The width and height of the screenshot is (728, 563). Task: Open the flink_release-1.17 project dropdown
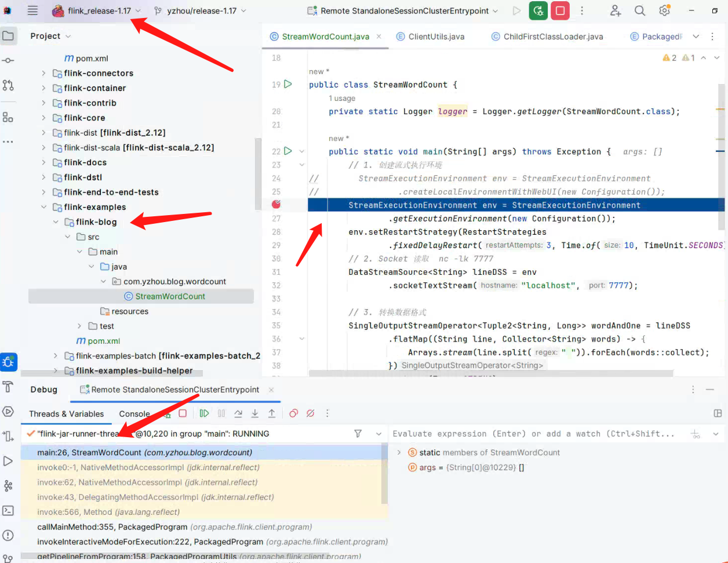[x=96, y=10]
